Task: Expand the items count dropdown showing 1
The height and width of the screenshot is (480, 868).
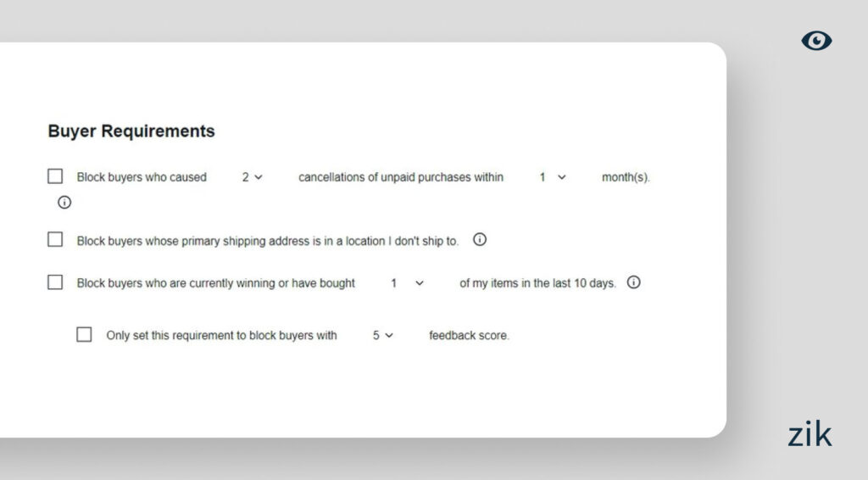Action: [x=407, y=283]
